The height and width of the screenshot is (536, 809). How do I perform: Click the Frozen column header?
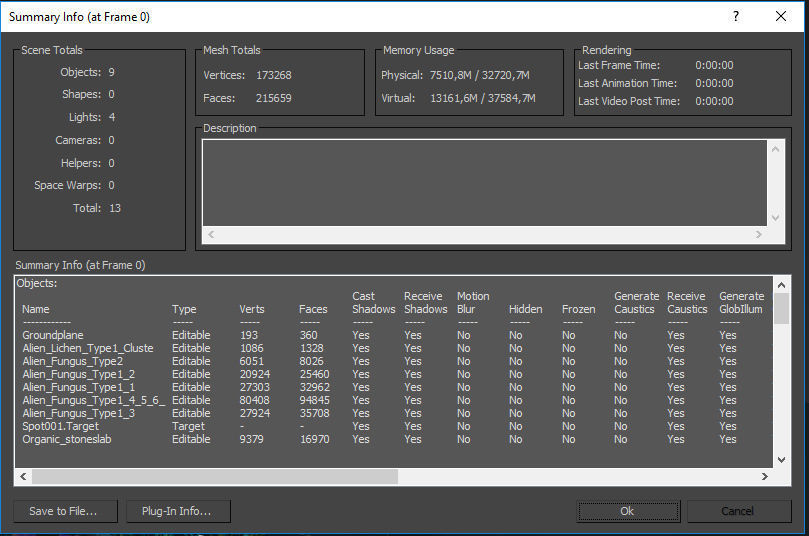pos(578,309)
